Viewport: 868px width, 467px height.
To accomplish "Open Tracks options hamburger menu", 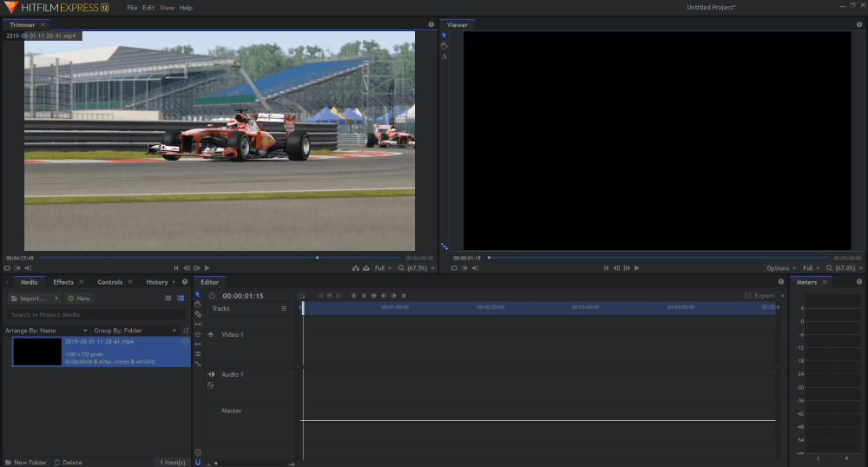I will tap(284, 308).
